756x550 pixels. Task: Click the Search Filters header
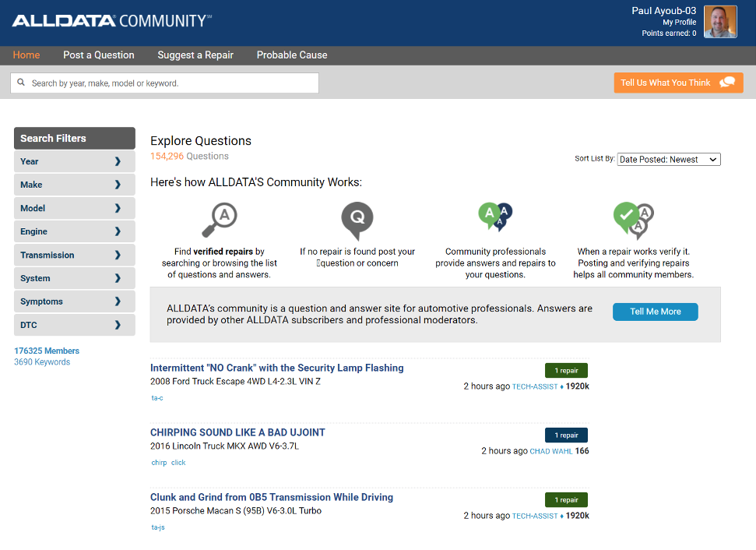(x=74, y=139)
